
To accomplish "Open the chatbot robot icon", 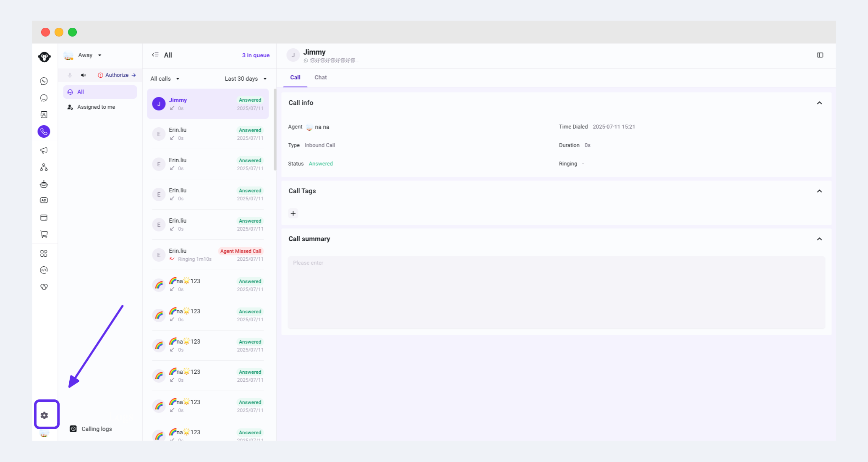I will point(44,184).
